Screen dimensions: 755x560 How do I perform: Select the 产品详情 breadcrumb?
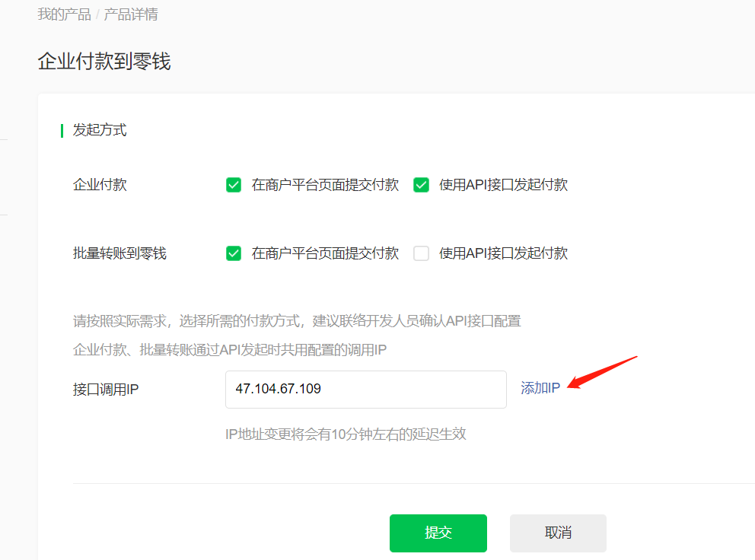tap(130, 14)
